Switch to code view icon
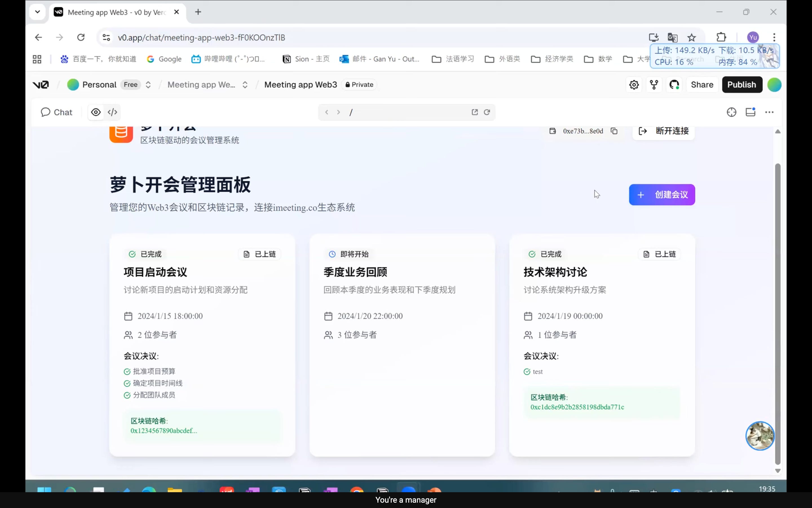This screenshot has width=812, height=508. coord(112,112)
